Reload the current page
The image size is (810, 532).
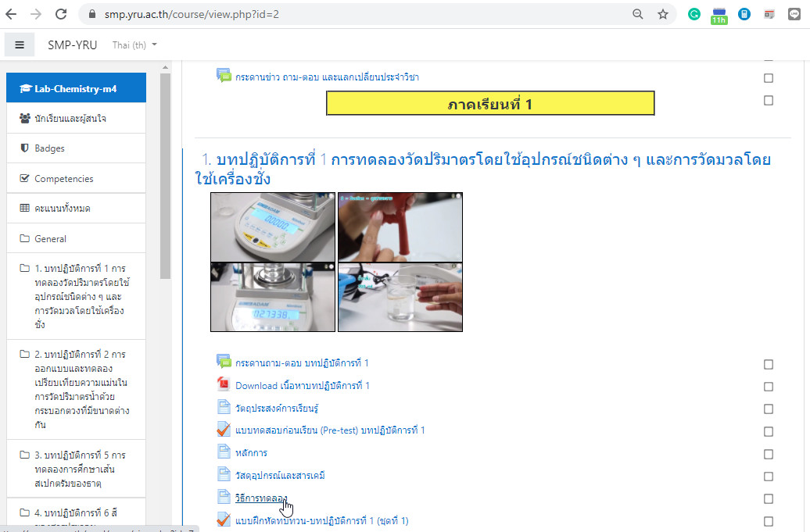61,14
